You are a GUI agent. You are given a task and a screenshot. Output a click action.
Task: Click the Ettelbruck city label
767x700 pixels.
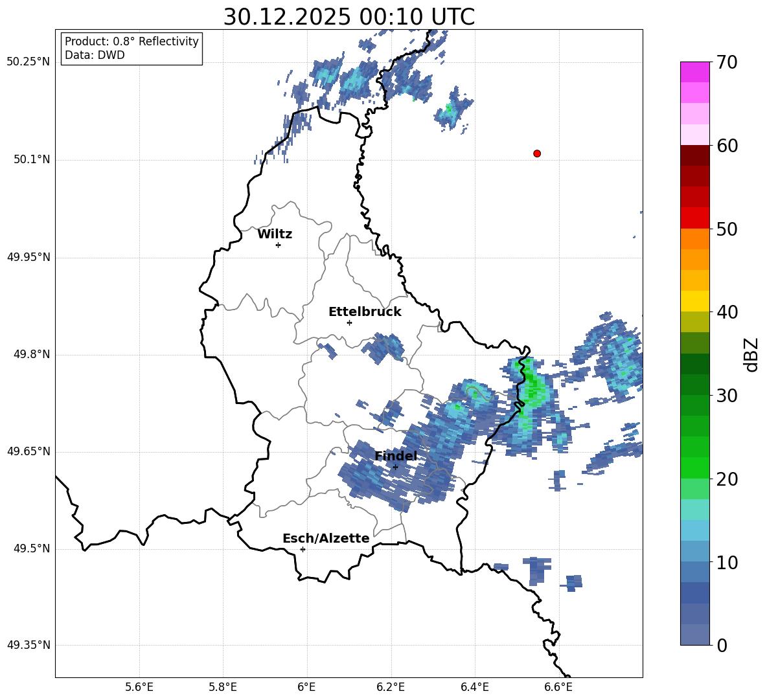click(365, 312)
